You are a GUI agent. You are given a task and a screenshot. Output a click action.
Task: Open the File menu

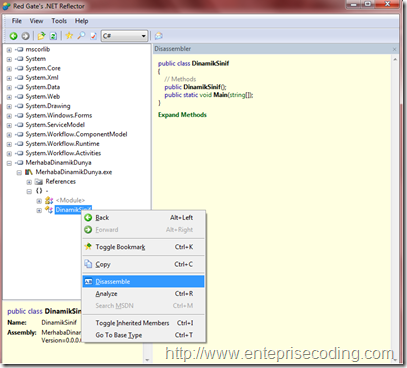click(17, 21)
